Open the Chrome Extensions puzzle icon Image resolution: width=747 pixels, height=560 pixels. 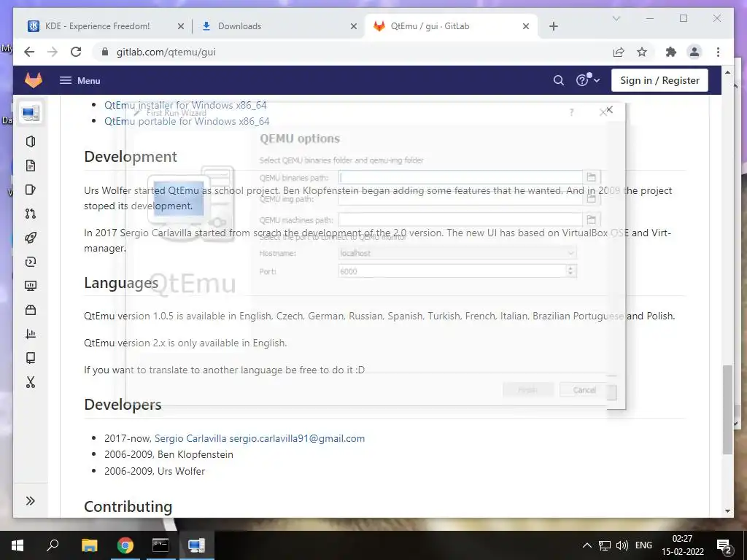pos(671,52)
